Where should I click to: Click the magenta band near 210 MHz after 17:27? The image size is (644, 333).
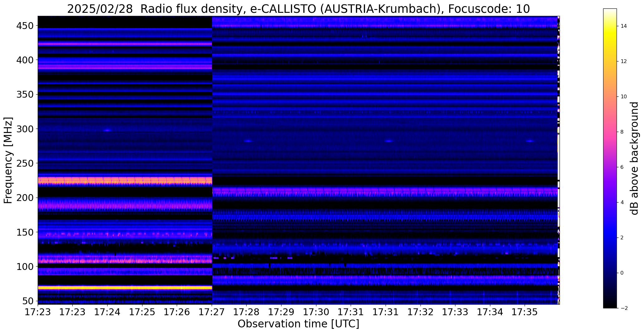pos(385,190)
